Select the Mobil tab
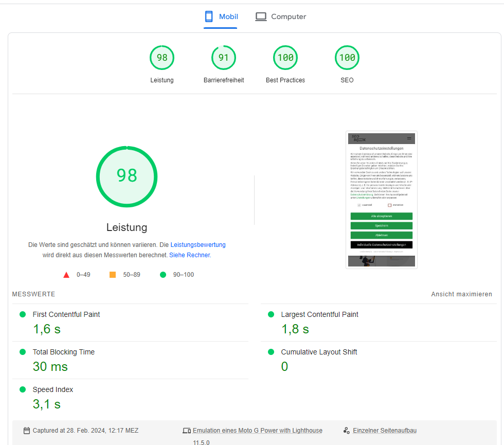This screenshot has width=504, height=445. [220, 16]
